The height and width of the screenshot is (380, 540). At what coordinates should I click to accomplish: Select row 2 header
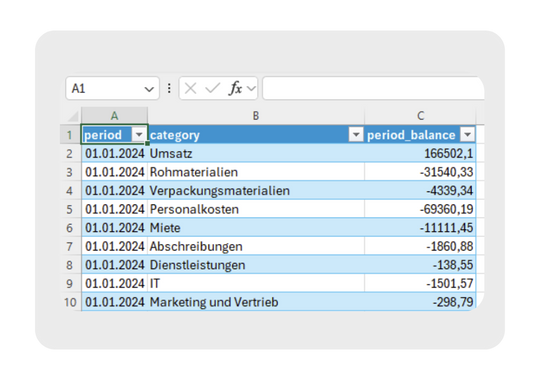[x=70, y=153]
